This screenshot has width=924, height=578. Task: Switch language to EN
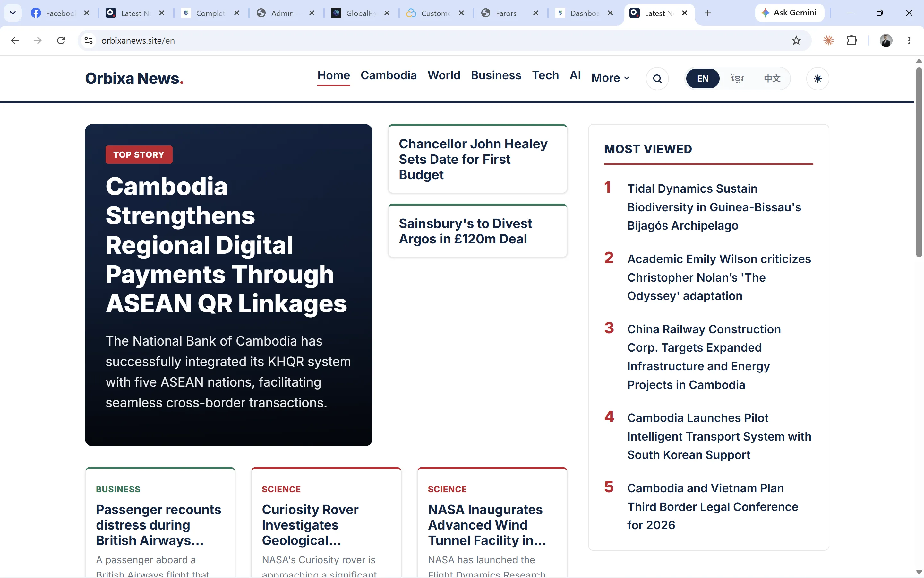coord(703,79)
